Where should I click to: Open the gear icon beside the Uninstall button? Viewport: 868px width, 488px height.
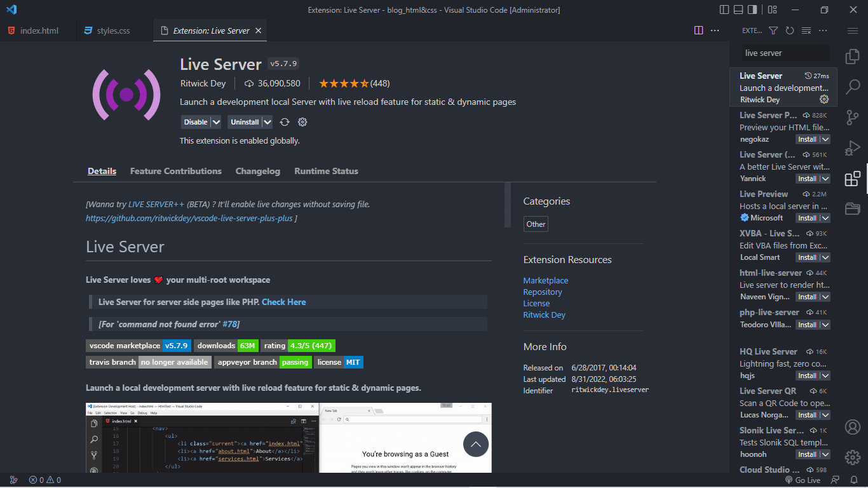click(x=302, y=122)
